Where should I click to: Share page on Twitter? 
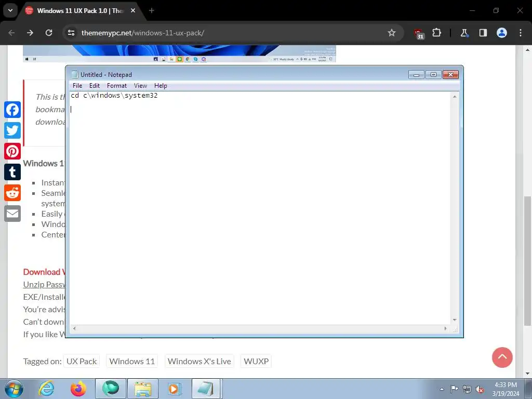(12, 130)
